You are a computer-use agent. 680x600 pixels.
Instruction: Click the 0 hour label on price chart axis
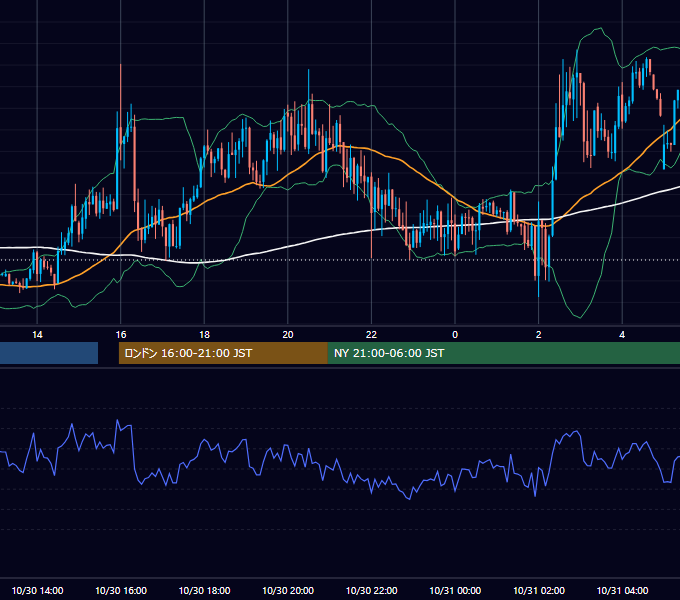(455, 335)
